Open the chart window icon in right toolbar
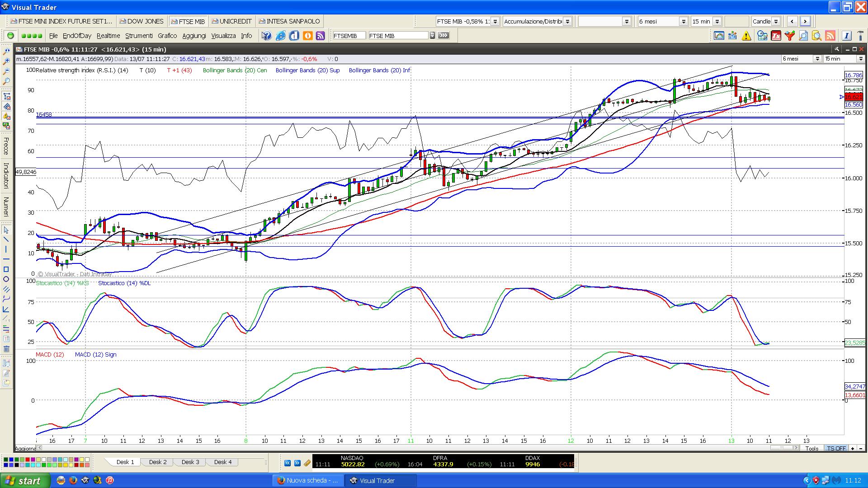 pos(719,36)
